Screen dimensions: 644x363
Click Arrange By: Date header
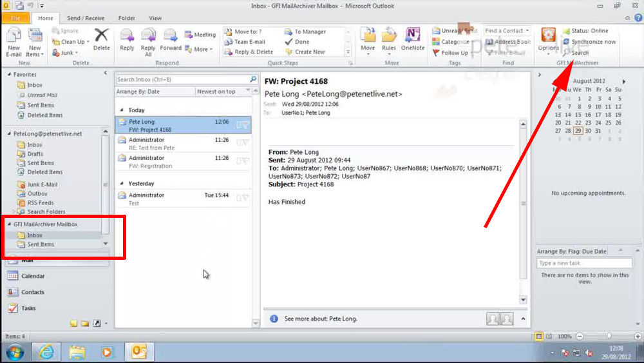[x=138, y=92]
